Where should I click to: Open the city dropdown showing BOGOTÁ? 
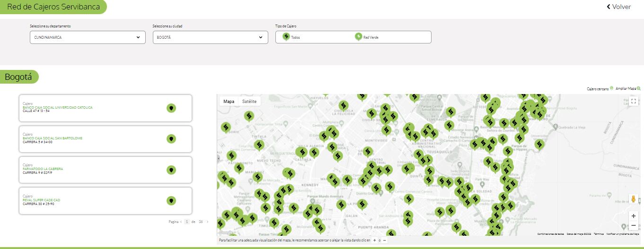(x=210, y=37)
